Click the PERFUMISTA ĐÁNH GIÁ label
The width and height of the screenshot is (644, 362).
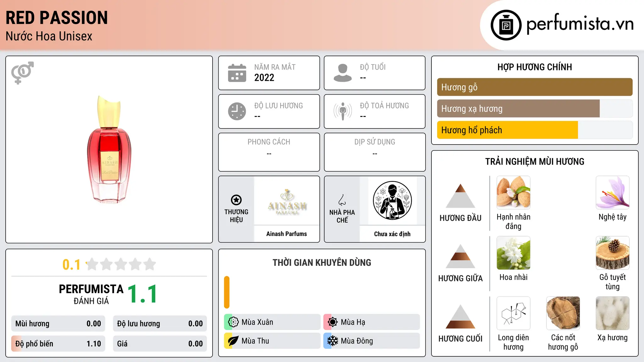coord(91,294)
